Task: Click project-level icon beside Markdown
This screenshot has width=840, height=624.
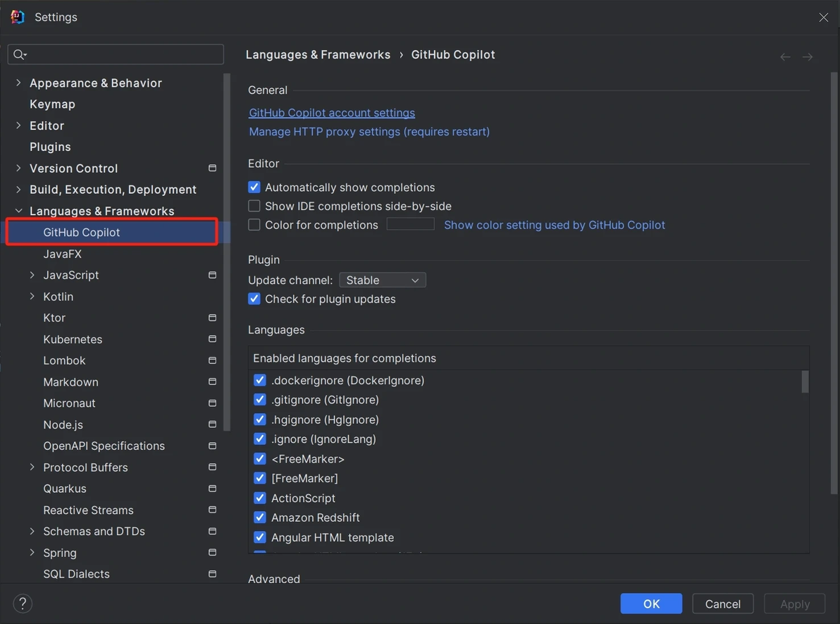Action: tap(212, 382)
